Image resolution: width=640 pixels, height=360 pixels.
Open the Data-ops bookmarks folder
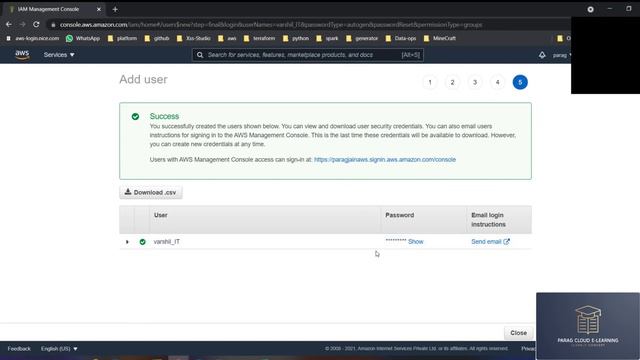[x=401, y=38]
